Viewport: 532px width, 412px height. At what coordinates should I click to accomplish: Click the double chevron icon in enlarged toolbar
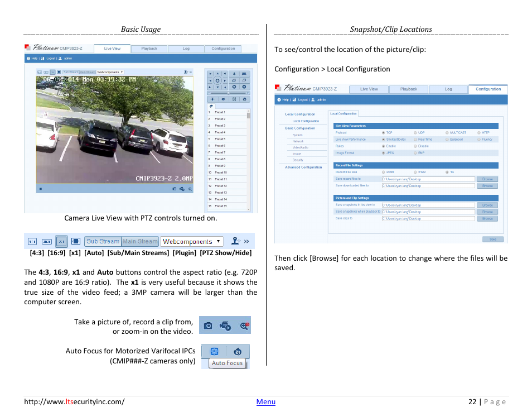(x=246, y=241)
